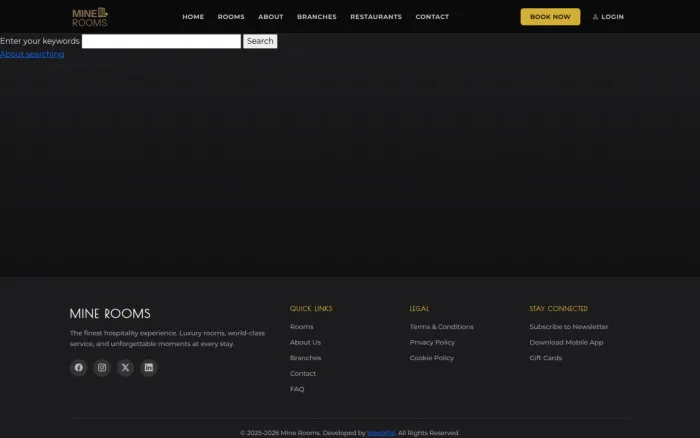Open About Us footer link

pos(305,342)
